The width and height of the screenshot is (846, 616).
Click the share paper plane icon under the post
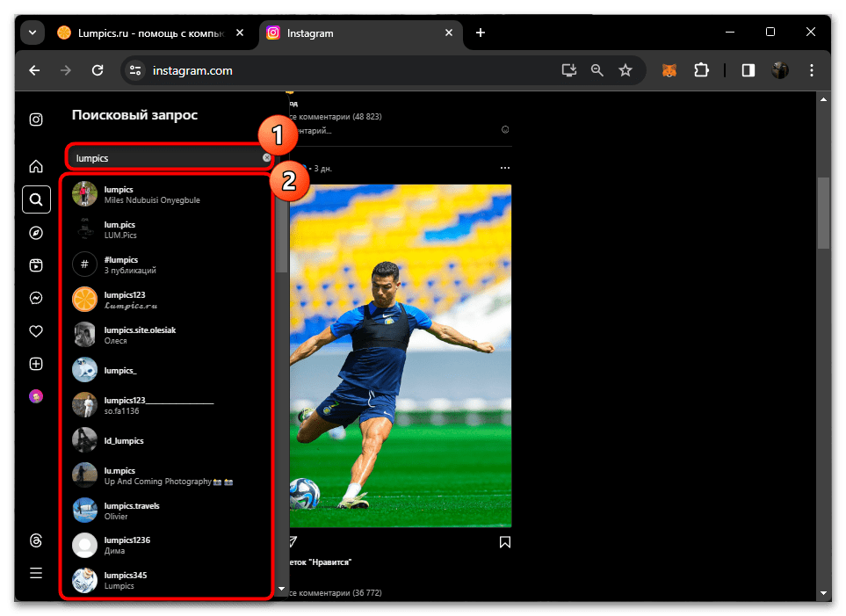293,541
